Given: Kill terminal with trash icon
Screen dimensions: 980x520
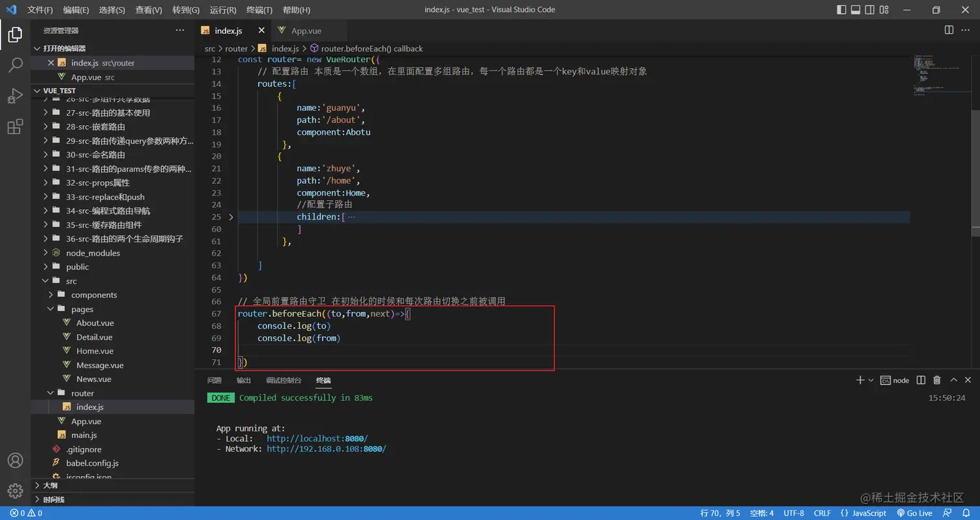Looking at the screenshot, I should [x=937, y=380].
